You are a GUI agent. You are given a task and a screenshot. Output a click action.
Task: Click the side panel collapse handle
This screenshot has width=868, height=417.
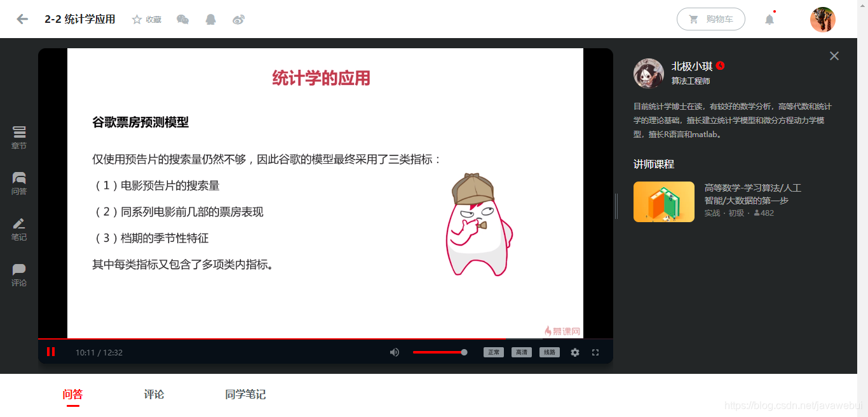pyautogui.click(x=616, y=206)
